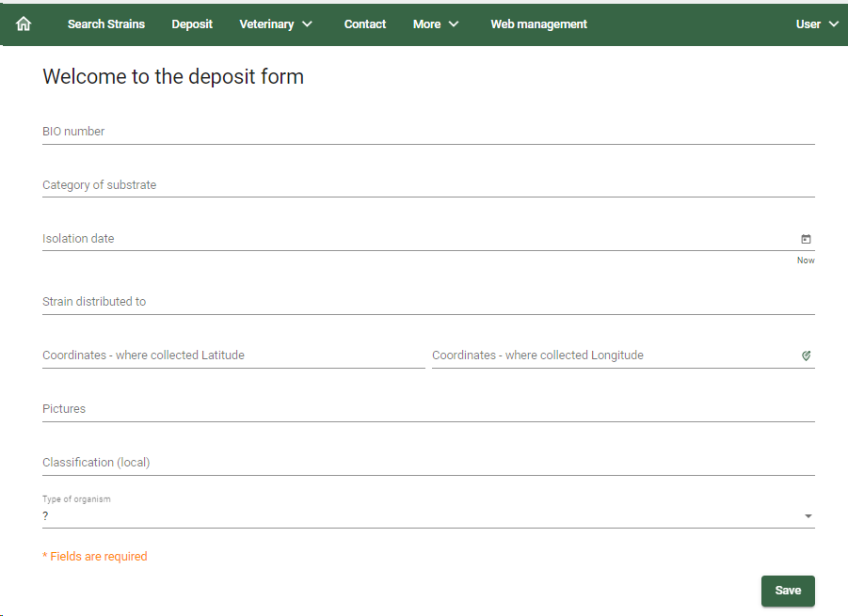Click the map location icon beside Longitude
Viewport: 848px width, 616px height.
(x=806, y=355)
